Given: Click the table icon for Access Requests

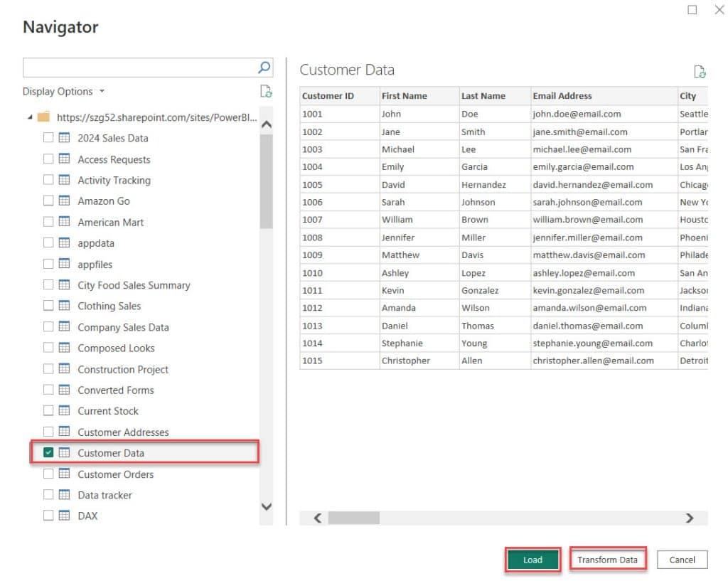Looking at the screenshot, I should point(65,159).
